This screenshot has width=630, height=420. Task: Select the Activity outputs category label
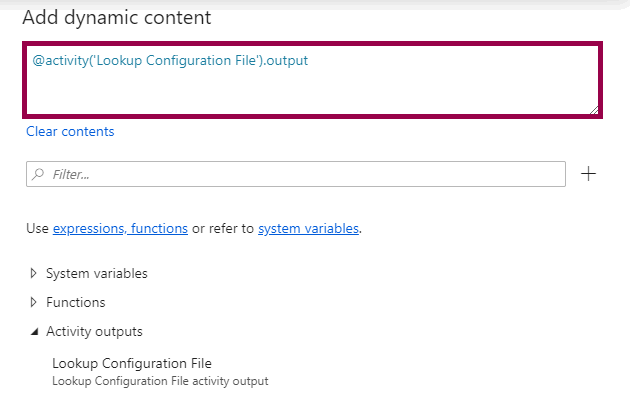coord(94,331)
